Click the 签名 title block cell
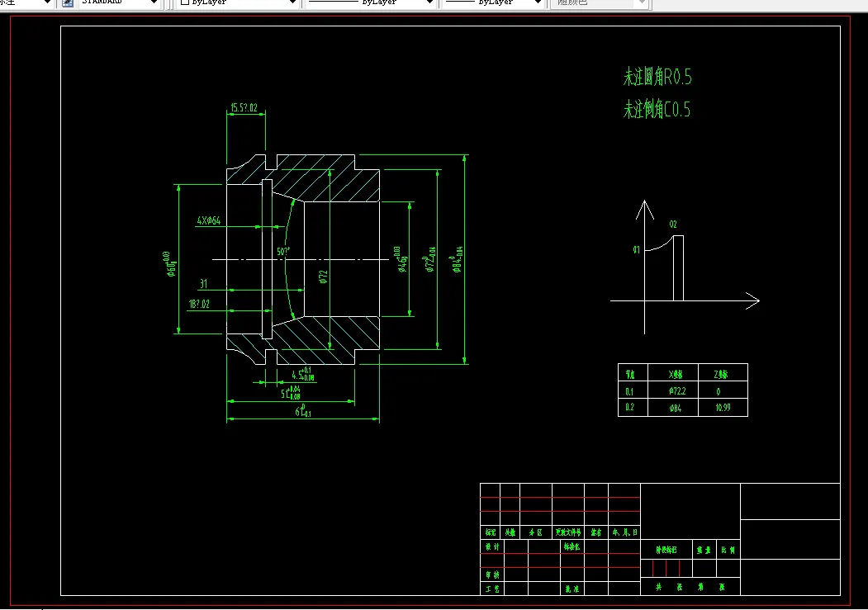 point(596,532)
